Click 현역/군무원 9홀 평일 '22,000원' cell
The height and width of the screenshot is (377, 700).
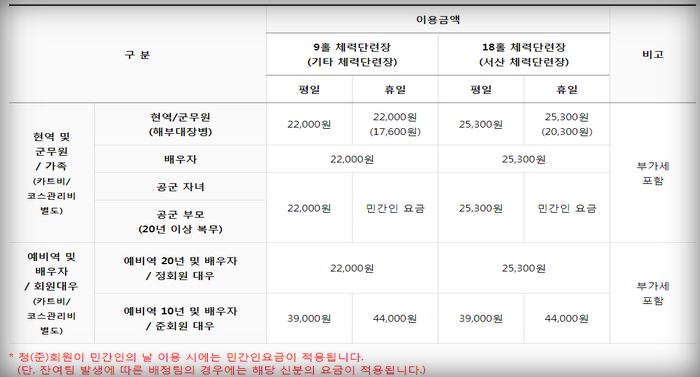tap(309, 124)
